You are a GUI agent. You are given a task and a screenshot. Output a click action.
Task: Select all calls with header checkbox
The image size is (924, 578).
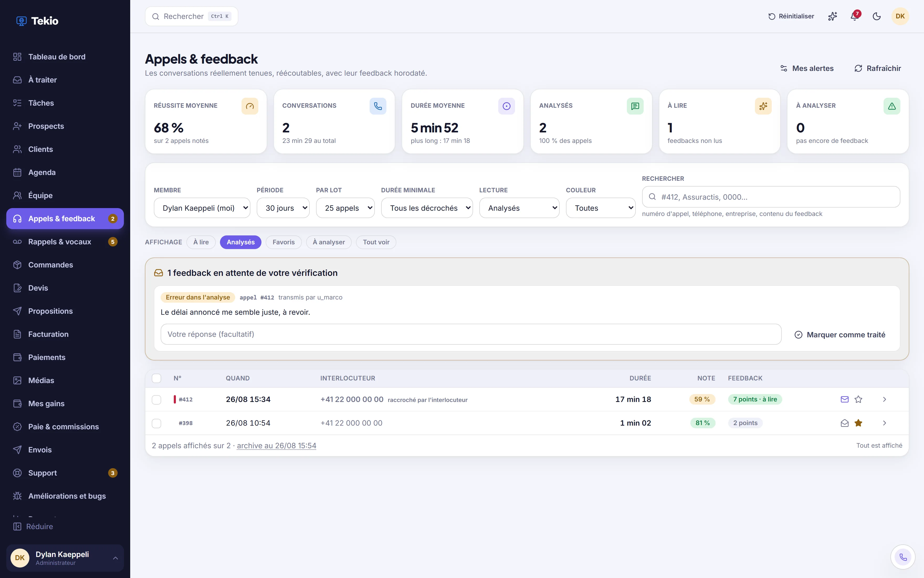pos(156,378)
